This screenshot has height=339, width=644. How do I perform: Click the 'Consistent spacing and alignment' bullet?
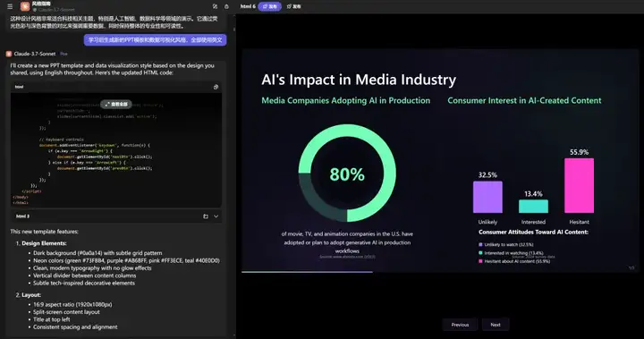(x=75, y=327)
